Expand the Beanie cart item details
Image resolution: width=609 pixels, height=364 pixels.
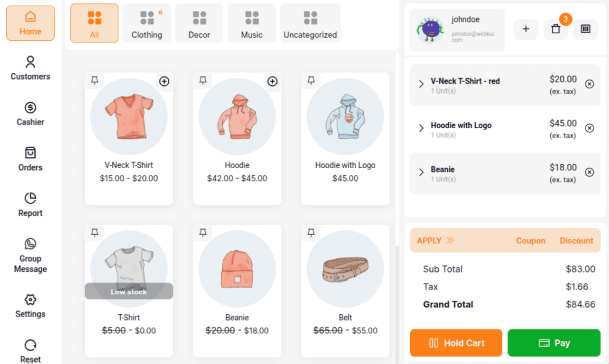coord(421,172)
